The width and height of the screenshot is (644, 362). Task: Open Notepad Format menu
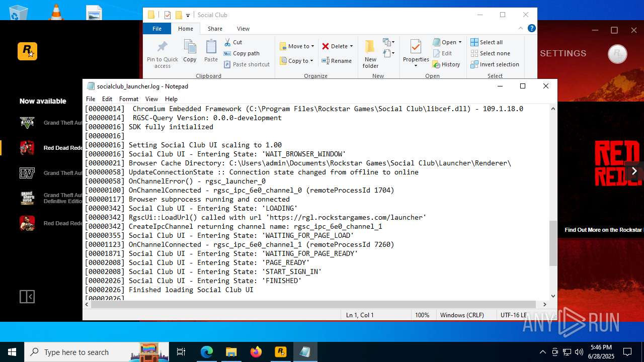point(129,99)
